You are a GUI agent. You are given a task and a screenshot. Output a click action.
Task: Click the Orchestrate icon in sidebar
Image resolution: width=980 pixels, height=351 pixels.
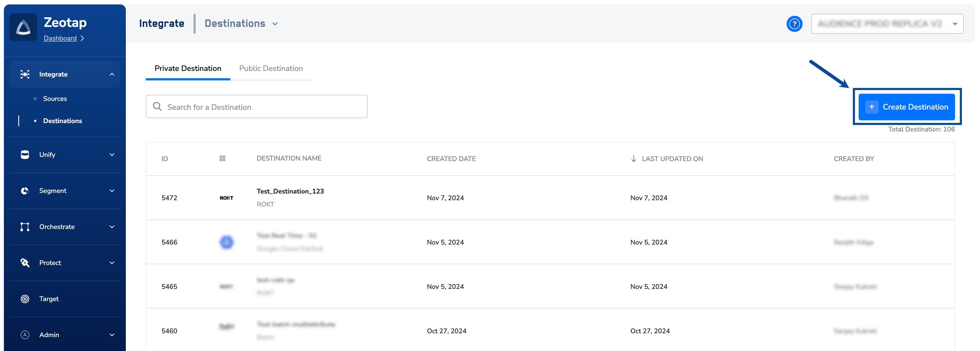click(25, 227)
